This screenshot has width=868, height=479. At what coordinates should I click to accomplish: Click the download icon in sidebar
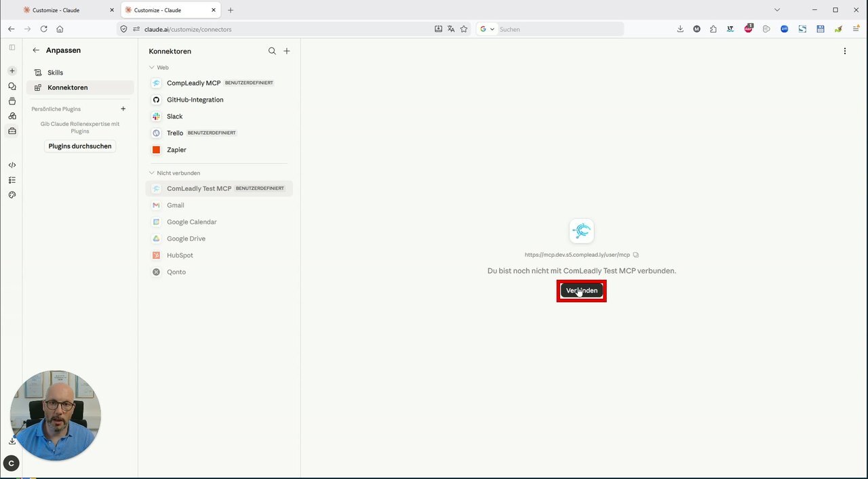(12, 441)
